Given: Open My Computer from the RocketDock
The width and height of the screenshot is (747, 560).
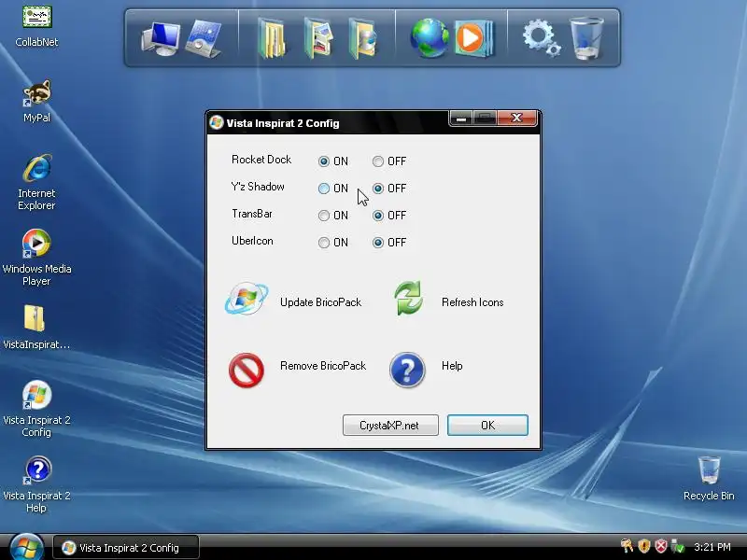Looking at the screenshot, I should tap(161, 39).
